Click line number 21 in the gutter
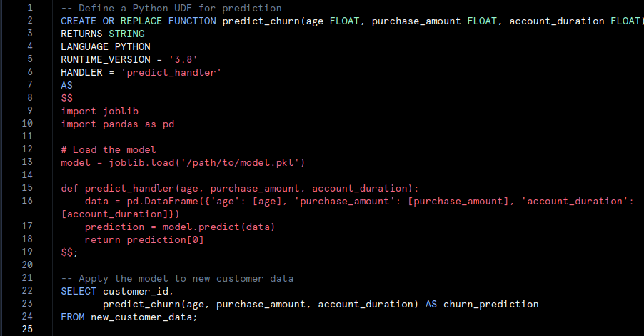 (28, 278)
